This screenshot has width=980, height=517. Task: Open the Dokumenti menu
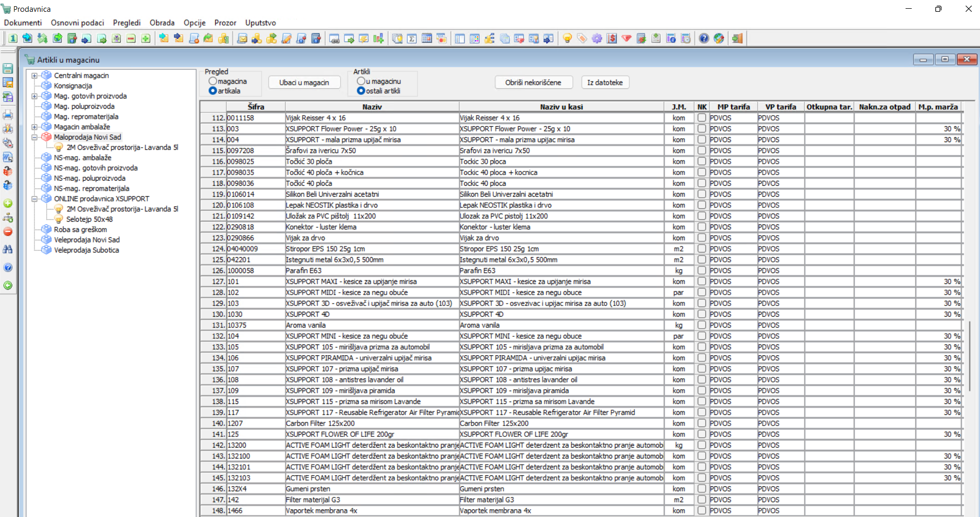(23, 23)
